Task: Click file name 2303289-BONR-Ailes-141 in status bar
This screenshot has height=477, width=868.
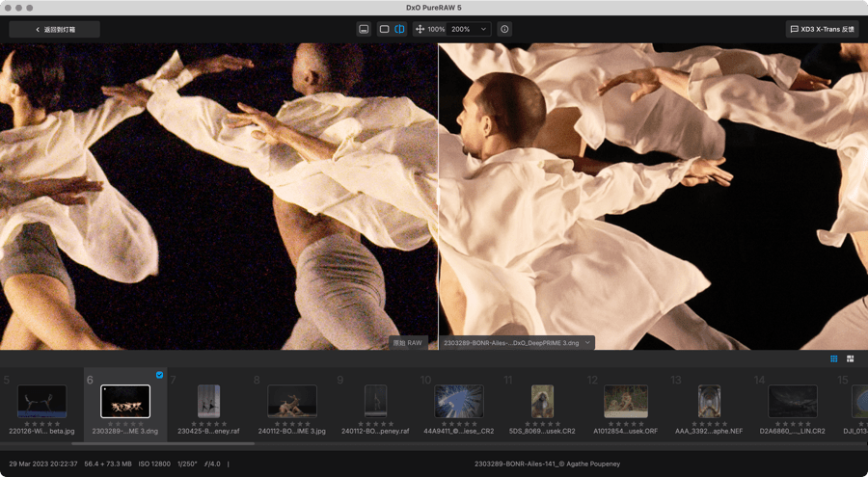Action: click(546, 464)
